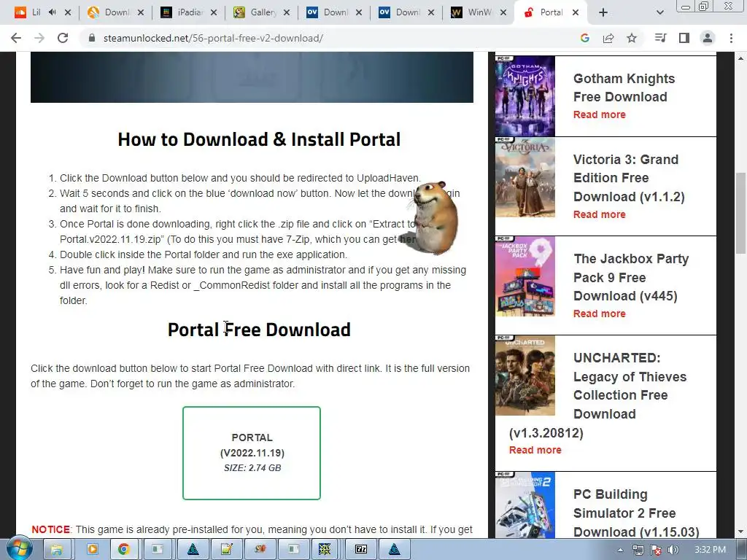The image size is (747, 560).
Task: Open PC Building Simulator 2 link
Action: (635, 513)
